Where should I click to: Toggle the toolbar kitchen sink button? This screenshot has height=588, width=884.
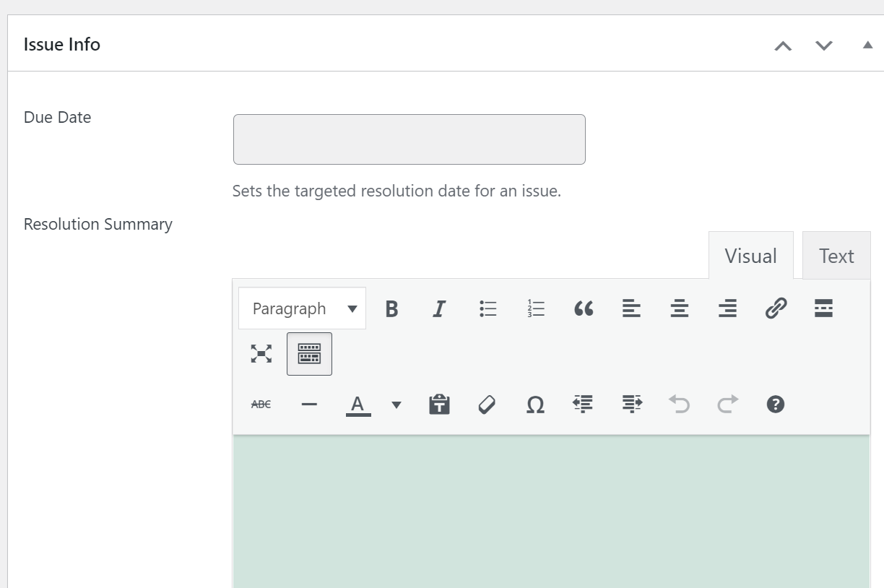tap(309, 354)
